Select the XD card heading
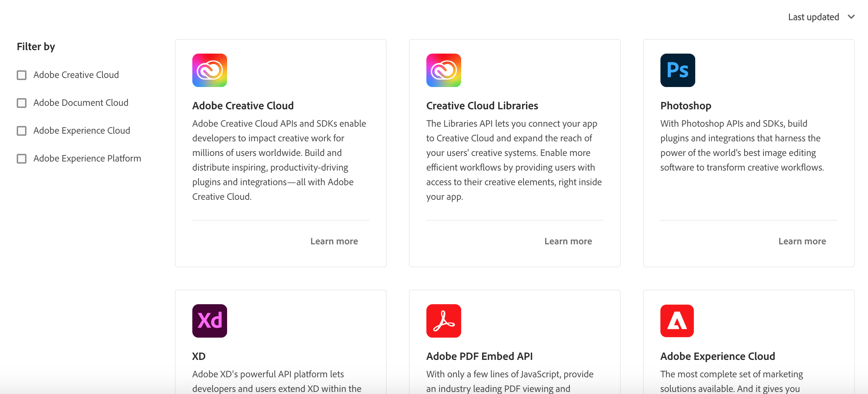Viewport: 868px width, 394px height. [x=199, y=356]
